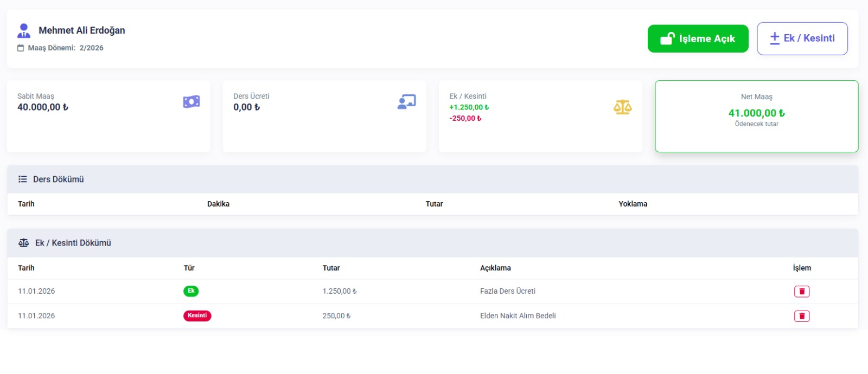The width and height of the screenshot is (868, 374).
Task: Click the list icon beside Ders Dökümü
Action: pyautogui.click(x=23, y=179)
